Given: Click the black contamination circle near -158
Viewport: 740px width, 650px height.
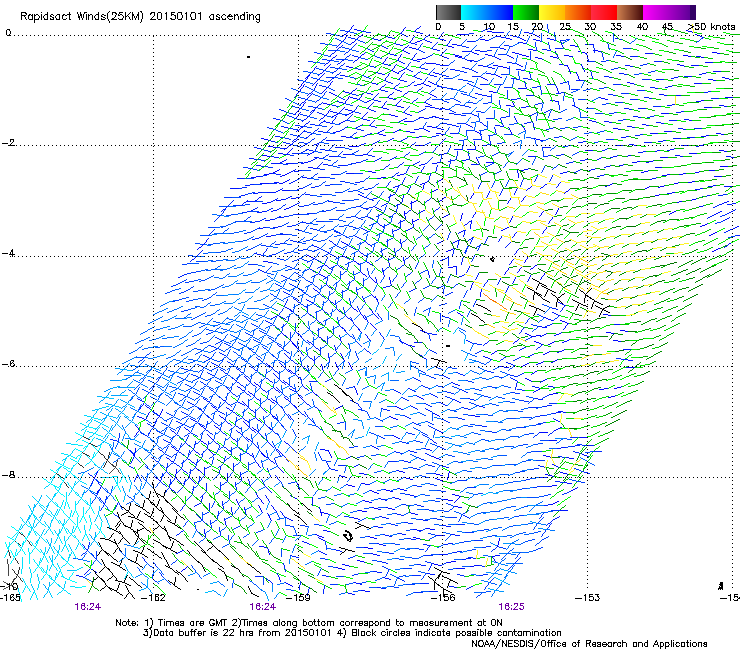Looking at the screenshot, I should [348, 536].
